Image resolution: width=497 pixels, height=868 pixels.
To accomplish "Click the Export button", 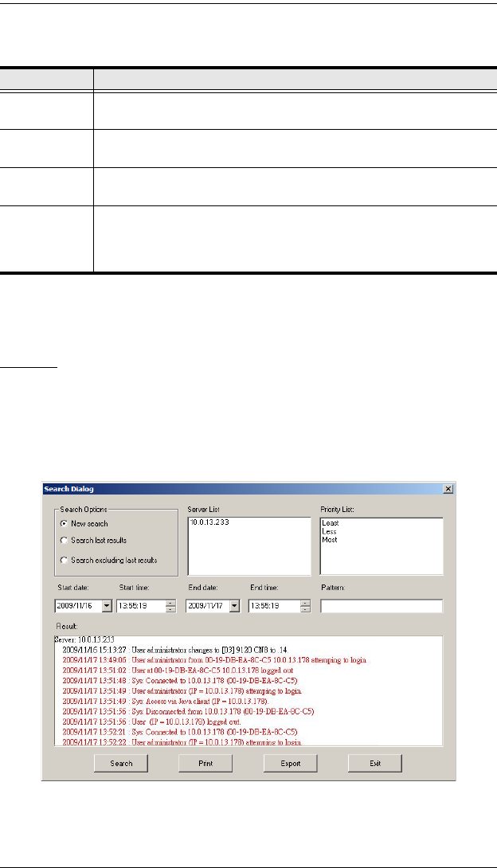I will pyautogui.click(x=291, y=764).
